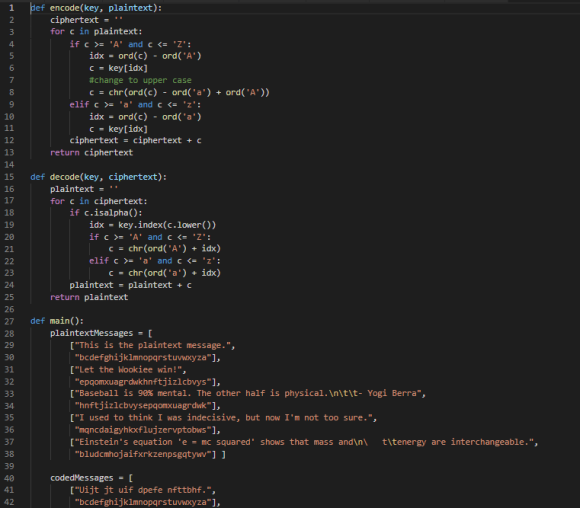
Task: Click the 'return plaintext' statement on line 25
Action: pyautogui.click(x=89, y=297)
